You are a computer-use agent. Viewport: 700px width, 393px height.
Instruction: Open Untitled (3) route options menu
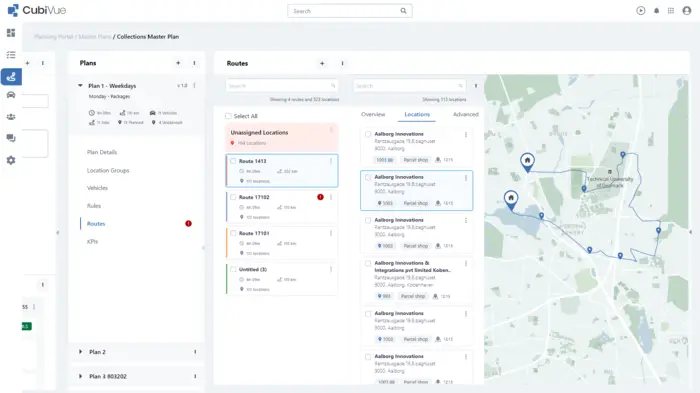pos(331,269)
